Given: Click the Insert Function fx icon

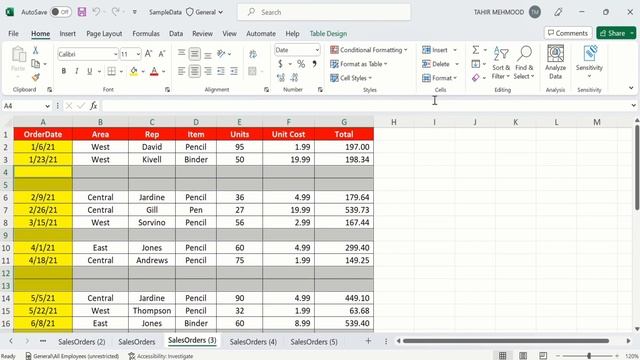Looking at the screenshot, I should [93, 106].
